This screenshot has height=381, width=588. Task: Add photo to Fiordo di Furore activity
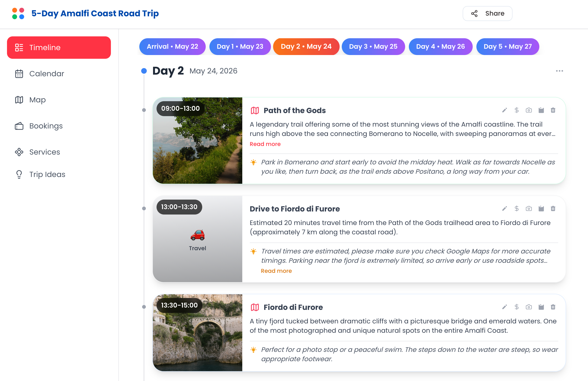(529, 307)
